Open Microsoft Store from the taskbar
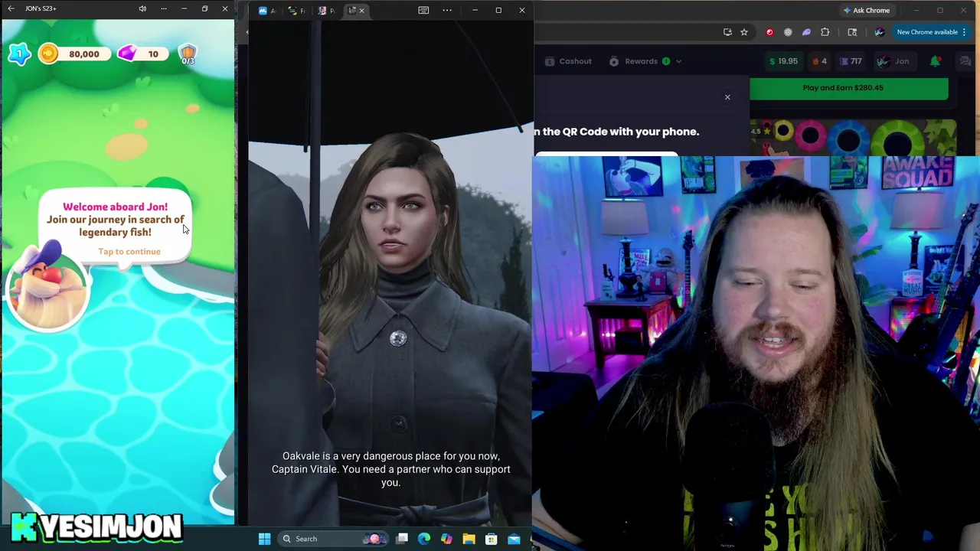Image resolution: width=980 pixels, height=551 pixels. coord(491,539)
